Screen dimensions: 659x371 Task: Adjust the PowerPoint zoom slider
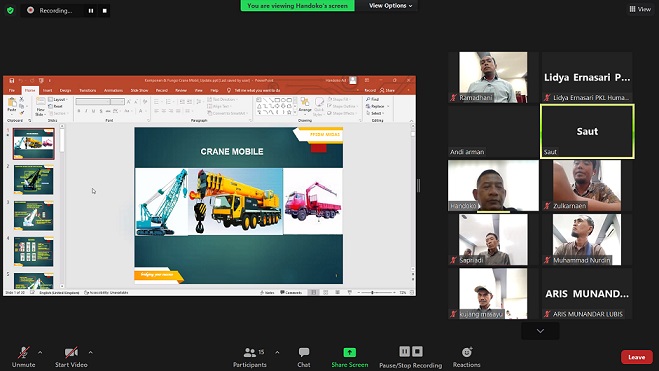click(373, 292)
